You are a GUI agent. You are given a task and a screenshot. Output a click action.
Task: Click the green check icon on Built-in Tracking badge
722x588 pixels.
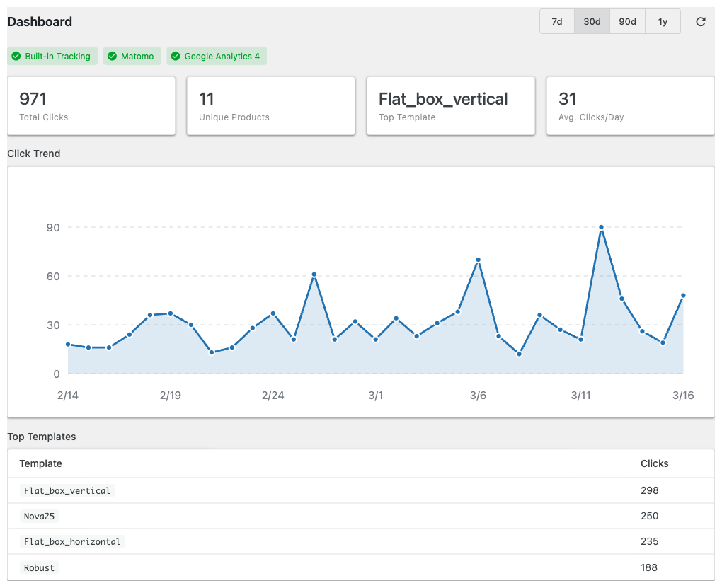click(16, 56)
